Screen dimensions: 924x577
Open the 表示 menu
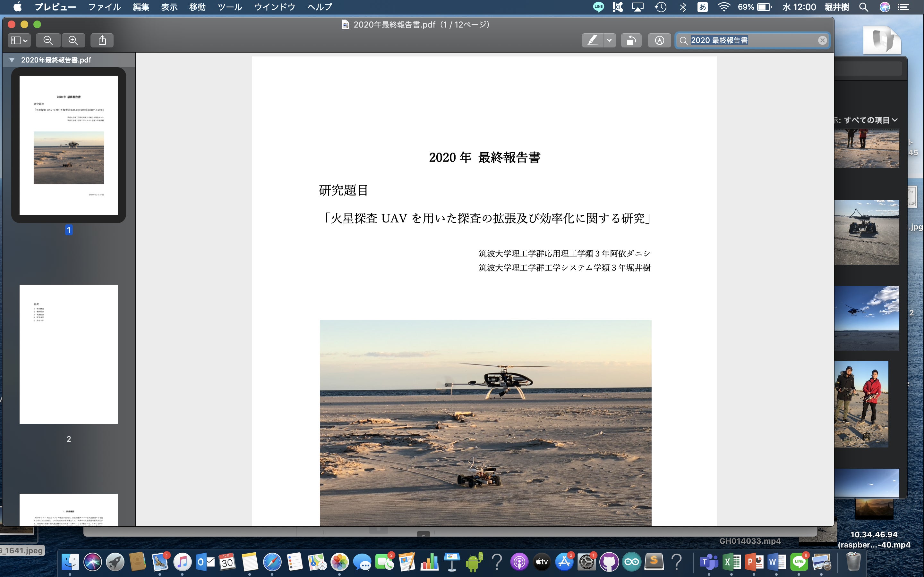point(169,7)
